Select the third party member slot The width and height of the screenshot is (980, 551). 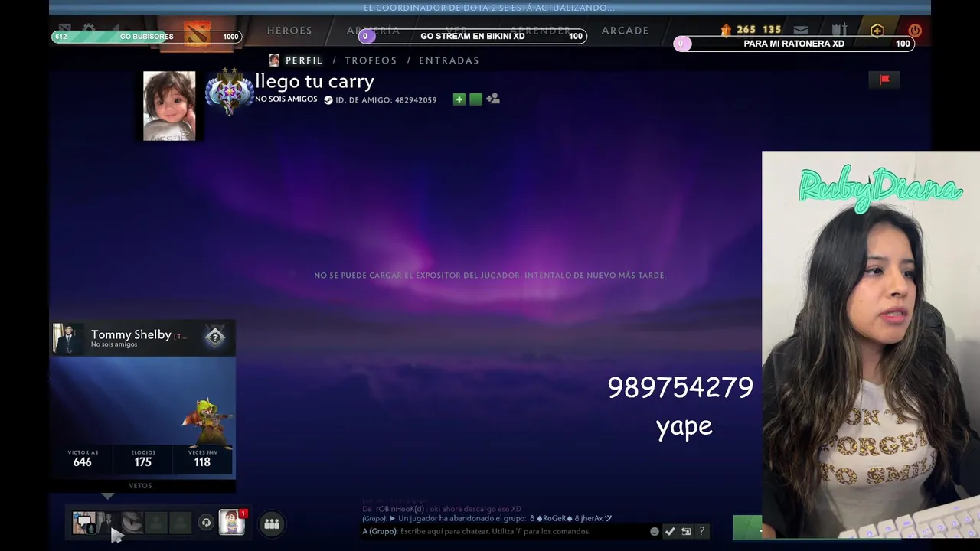[x=132, y=523]
